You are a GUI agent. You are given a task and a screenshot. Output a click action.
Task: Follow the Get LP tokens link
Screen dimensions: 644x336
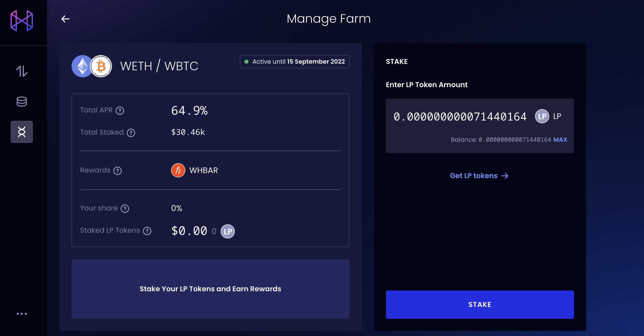coord(479,176)
